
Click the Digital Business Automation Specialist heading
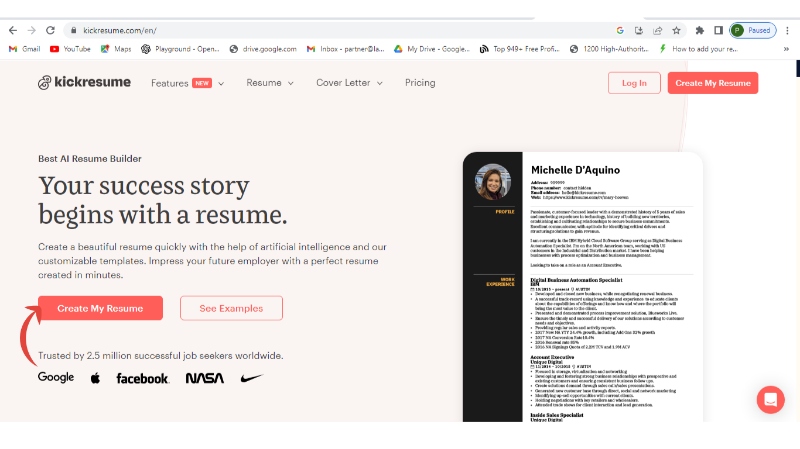[x=577, y=280]
